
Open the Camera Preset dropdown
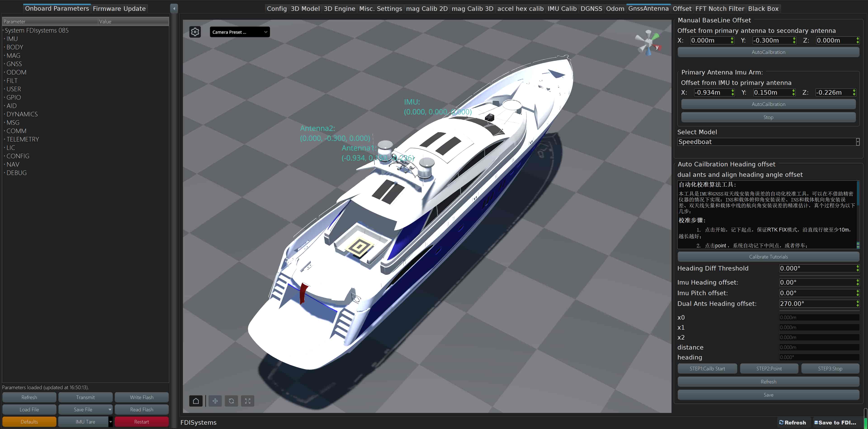240,32
